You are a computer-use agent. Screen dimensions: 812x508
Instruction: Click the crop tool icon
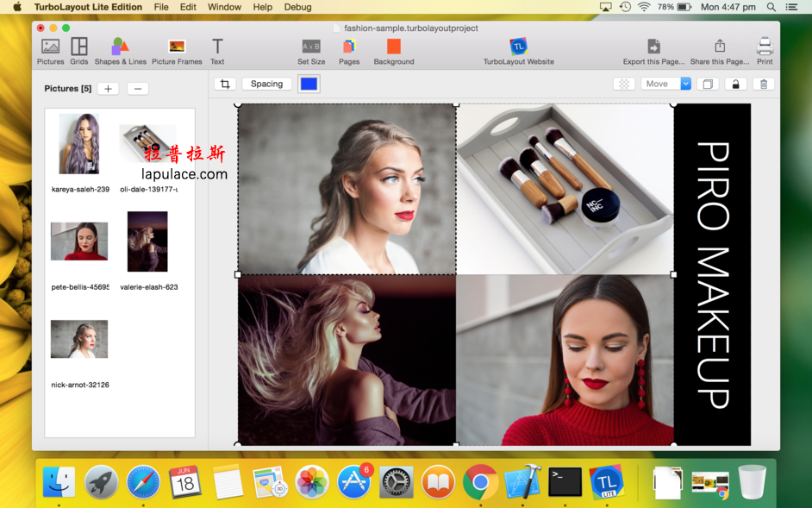tap(225, 84)
